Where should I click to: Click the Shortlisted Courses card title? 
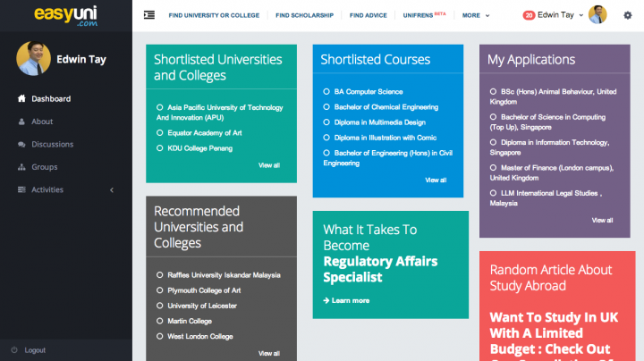click(x=376, y=60)
